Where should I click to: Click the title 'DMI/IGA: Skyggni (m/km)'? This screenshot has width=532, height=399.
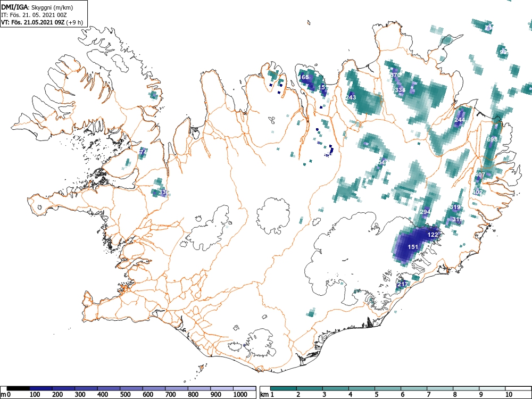point(37,7)
